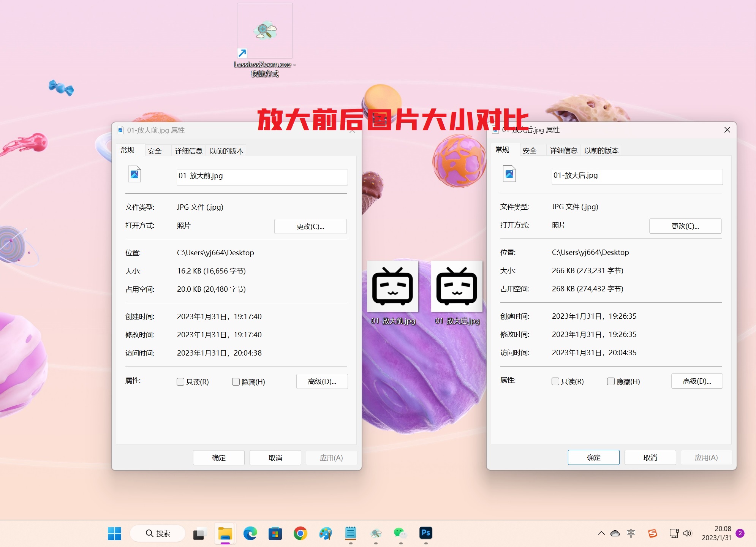Click 更改(C)... in 放大前 properties
This screenshot has width=756, height=547.
tap(310, 226)
